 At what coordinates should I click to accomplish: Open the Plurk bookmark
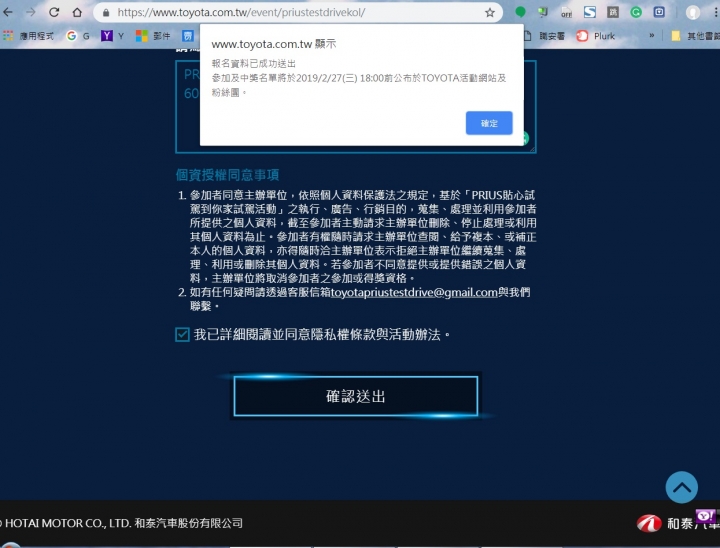[596, 36]
